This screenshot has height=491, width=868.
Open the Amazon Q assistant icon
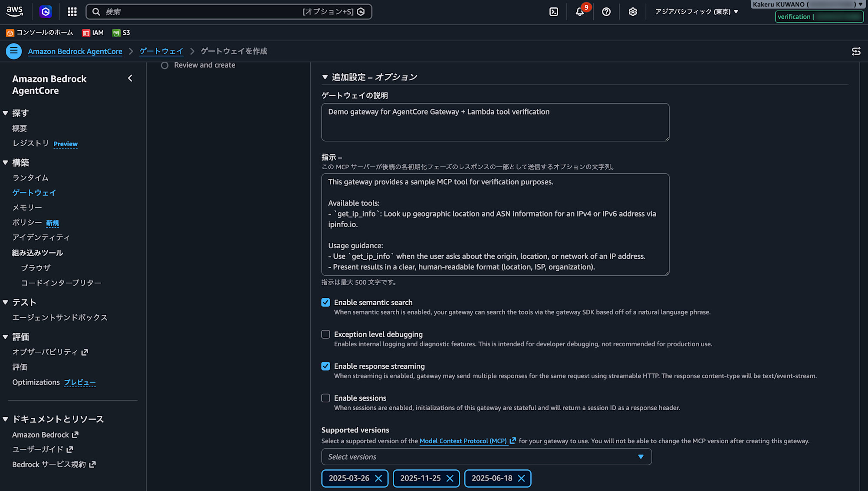(x=46, y=12)
